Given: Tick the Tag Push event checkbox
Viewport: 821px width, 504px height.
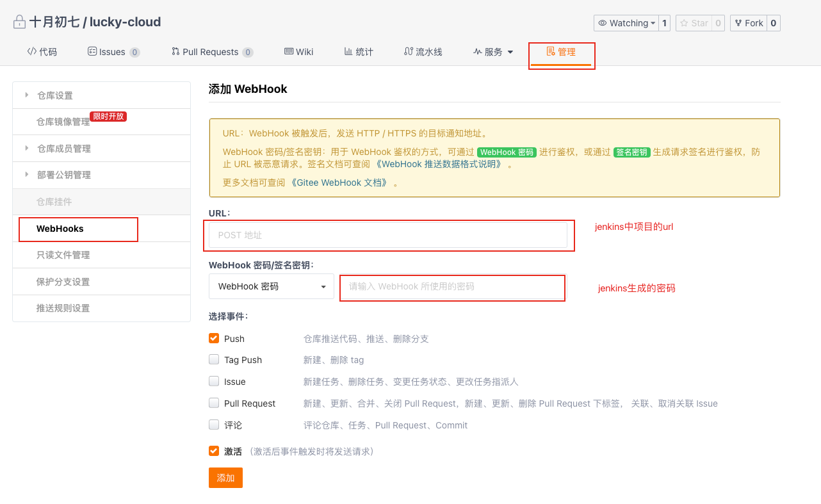Looking at the screenshot, I should pyautogui.click(x=214, y=359).
